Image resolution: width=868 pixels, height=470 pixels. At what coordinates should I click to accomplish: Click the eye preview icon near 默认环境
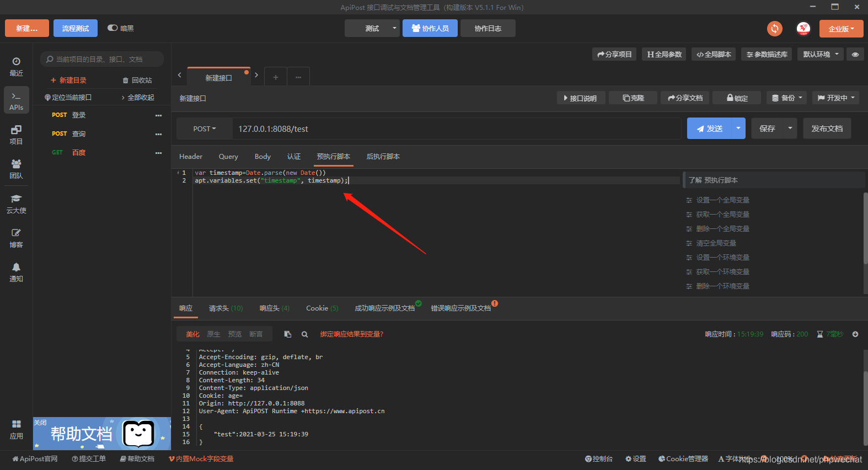tap(855, 54)
